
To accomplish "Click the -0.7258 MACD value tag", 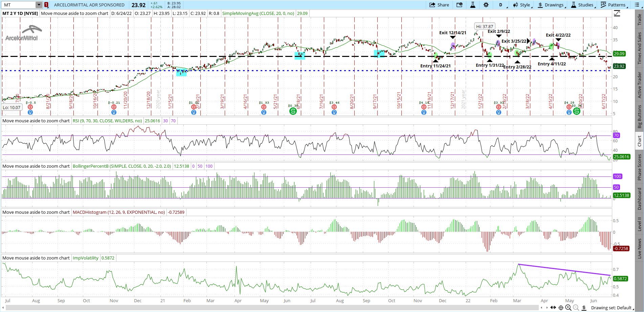I will pyautogui.click(x=621, y=248).
